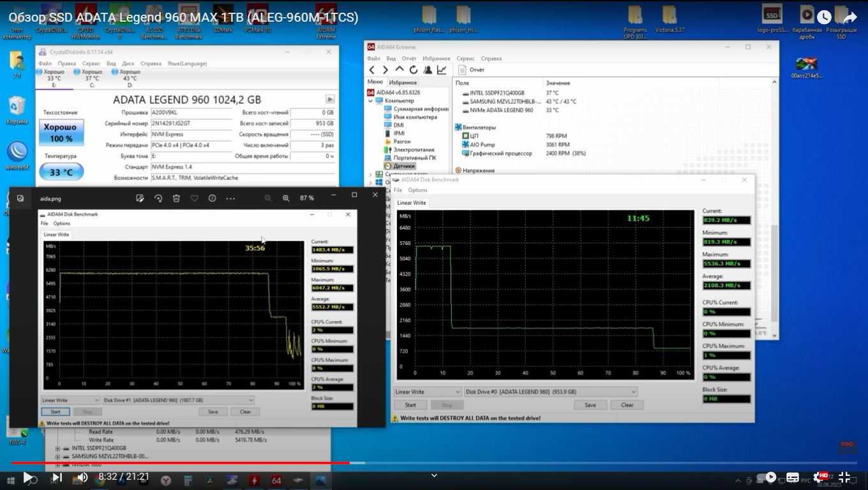Viewport: 868px width, 490px height.
Task: Collapse the Компьютер tree node in AIDA64
Action: point(370,101)
